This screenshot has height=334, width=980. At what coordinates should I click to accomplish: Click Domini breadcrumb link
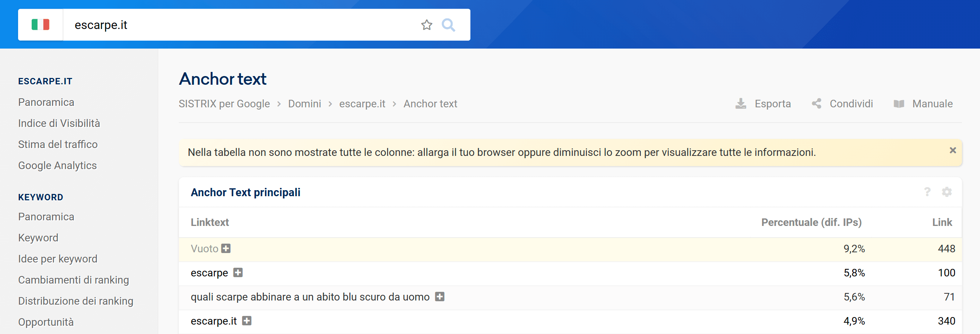[x=304, y=104]
